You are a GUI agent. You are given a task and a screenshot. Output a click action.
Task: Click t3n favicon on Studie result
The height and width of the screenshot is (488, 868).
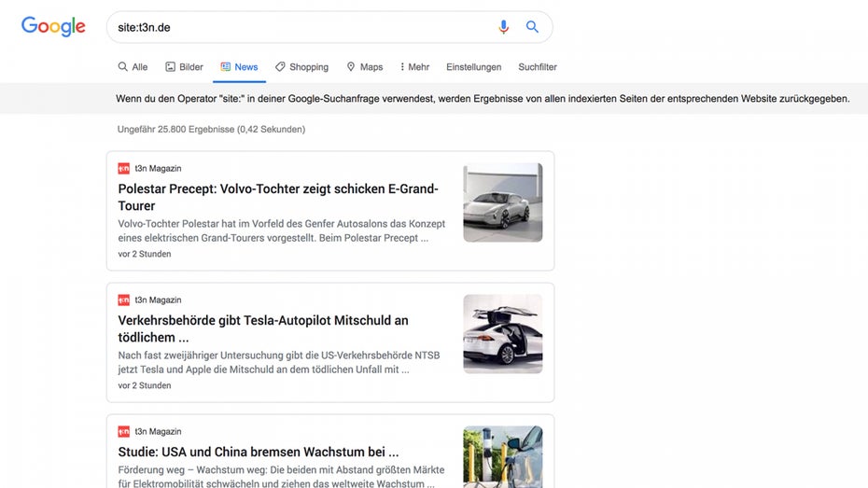click(x=123, y=432)
